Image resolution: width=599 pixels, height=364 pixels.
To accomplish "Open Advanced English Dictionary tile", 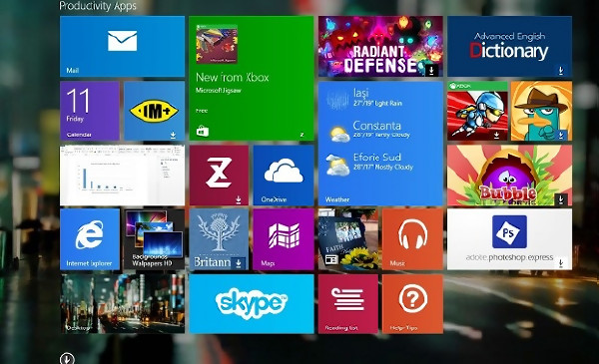I will tap(509, 47).
